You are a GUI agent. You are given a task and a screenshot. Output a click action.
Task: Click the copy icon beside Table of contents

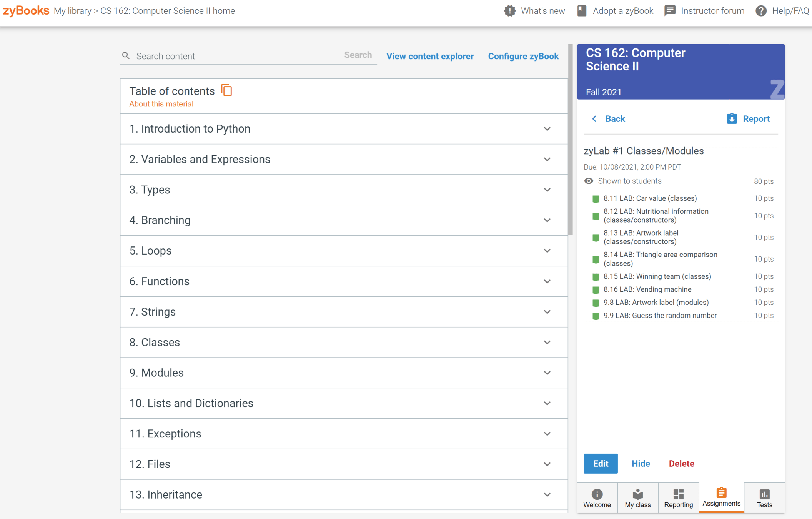pyautogui.click(x=226, y=91)
